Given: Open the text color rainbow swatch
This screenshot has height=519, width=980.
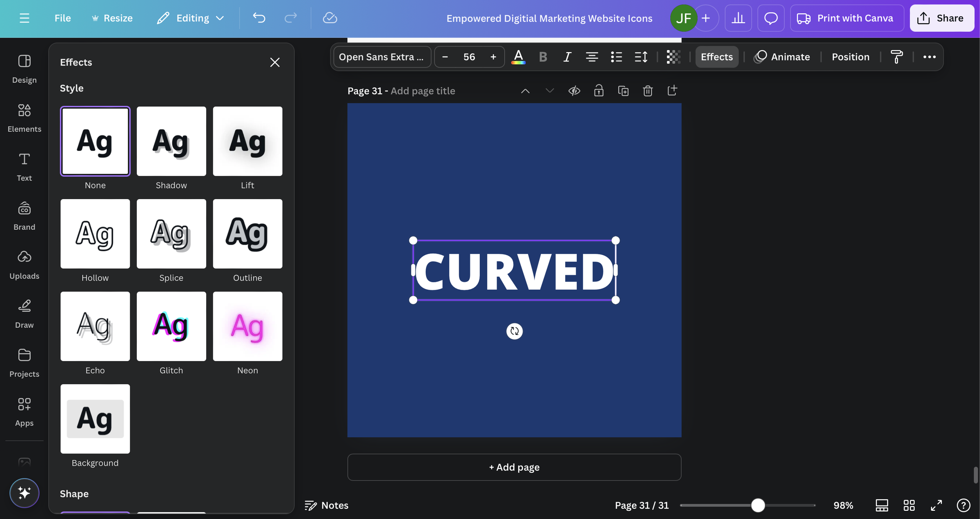Looking at the screenshot, I should (x=518, y=56).
